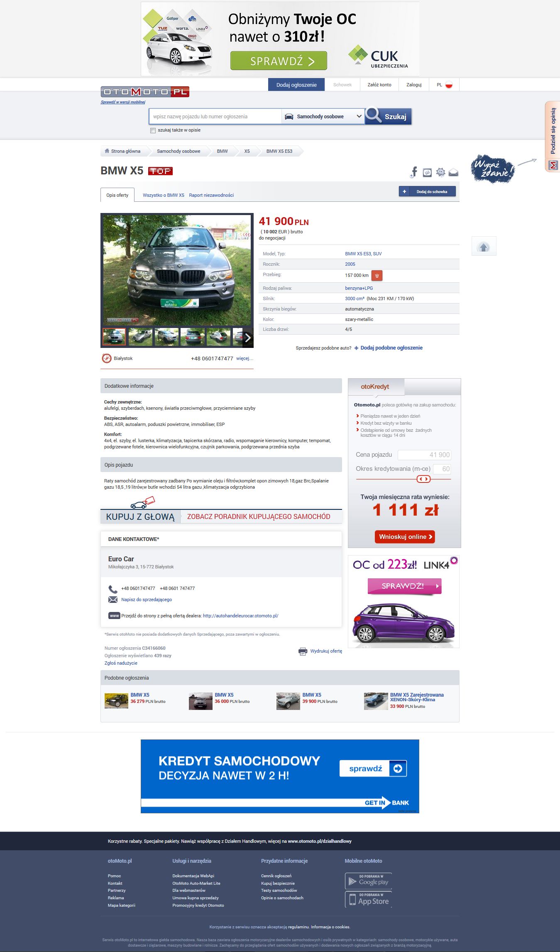Click the red TOP badge

coord(160,171)
